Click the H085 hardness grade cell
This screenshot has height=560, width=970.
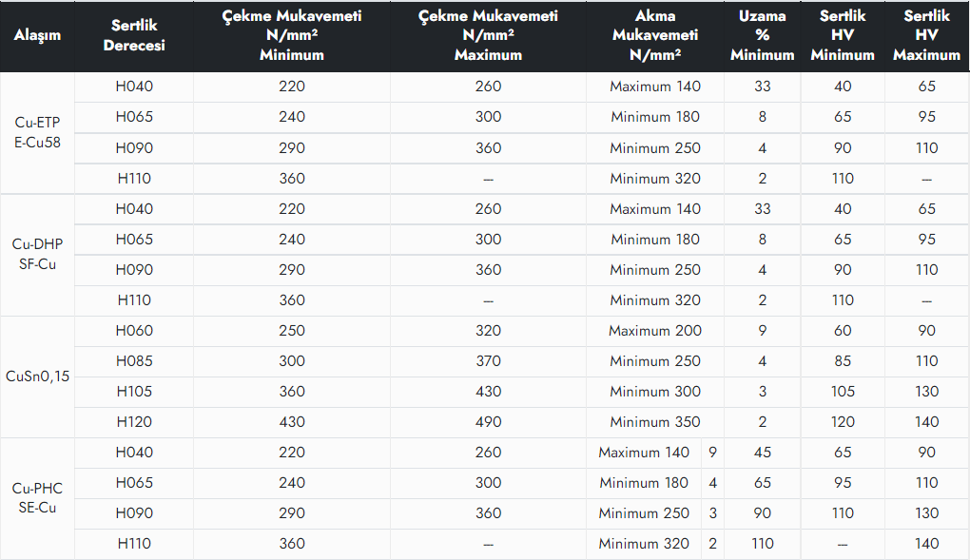click(x=134, y=361)
